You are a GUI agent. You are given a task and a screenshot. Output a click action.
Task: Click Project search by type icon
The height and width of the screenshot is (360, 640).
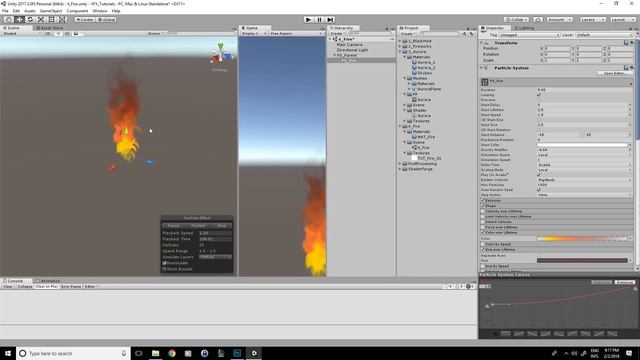[x=464, y=34]
